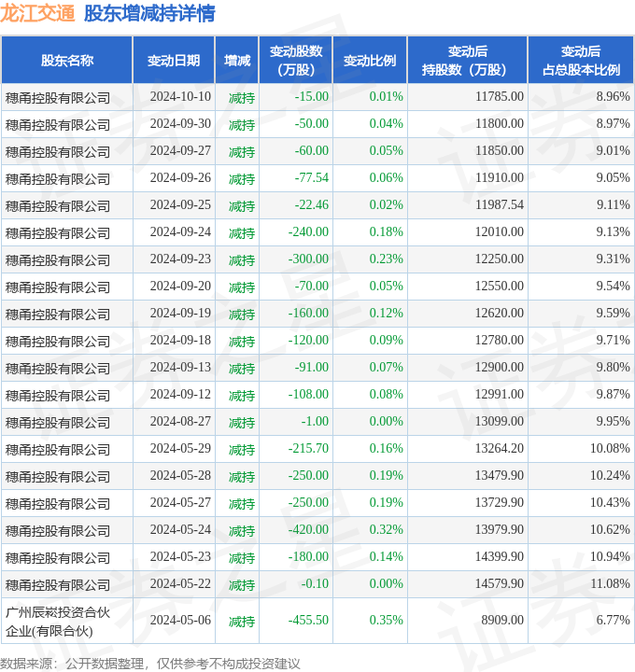Screen dimensions: 635x672
Task: Click the 减持 label in the 2024-09-24 row
Action: click(242, 232)
